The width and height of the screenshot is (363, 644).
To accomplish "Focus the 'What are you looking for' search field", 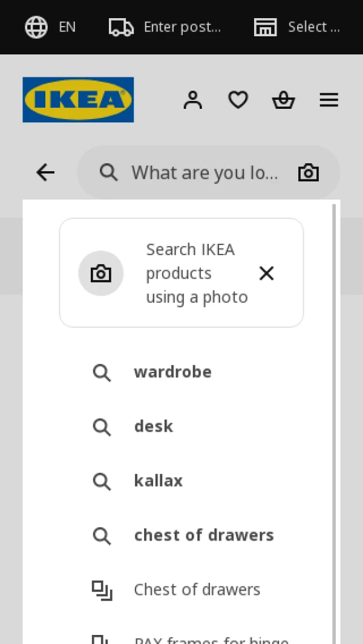I will point(204,172).
